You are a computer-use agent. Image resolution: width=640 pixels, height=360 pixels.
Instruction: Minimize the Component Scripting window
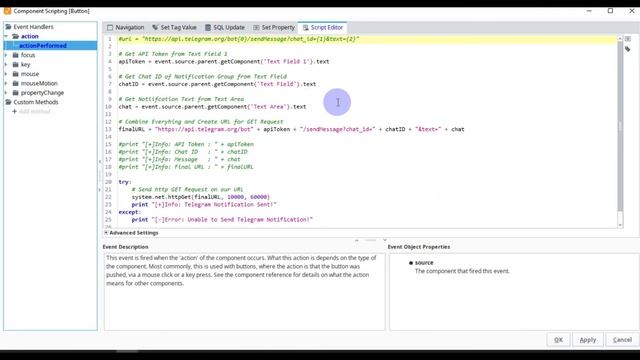589,11
